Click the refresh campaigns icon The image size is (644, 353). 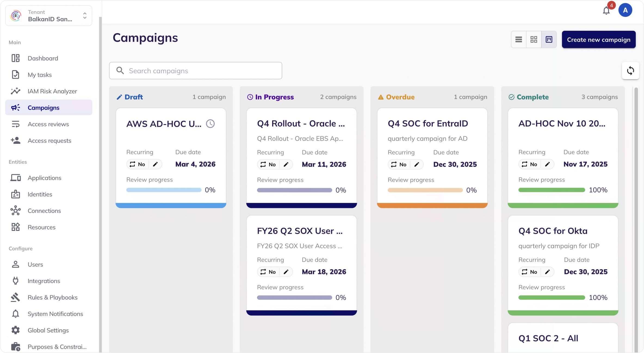(x=630, y=71)
